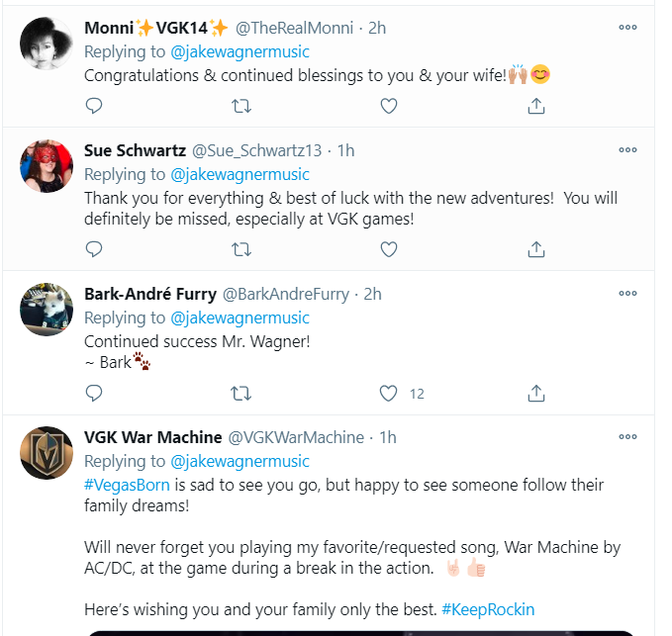
Task: Retweet Sue Schwartz's tweet
Action: [240, 249]
